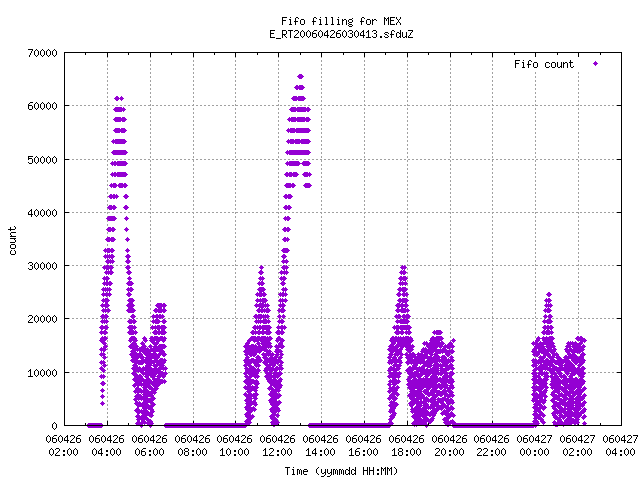Image resolution: width=640 pixels, height=480 pixels.
Task: Click the x-axis tick label 060427 00:00
Action: pos(534,446)
